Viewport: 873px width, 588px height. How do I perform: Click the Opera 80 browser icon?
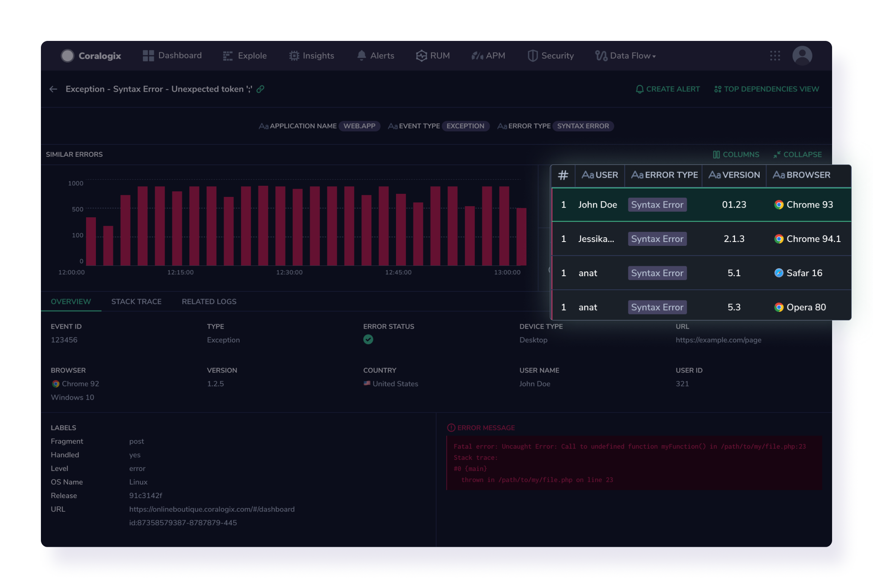pos(779,307)
